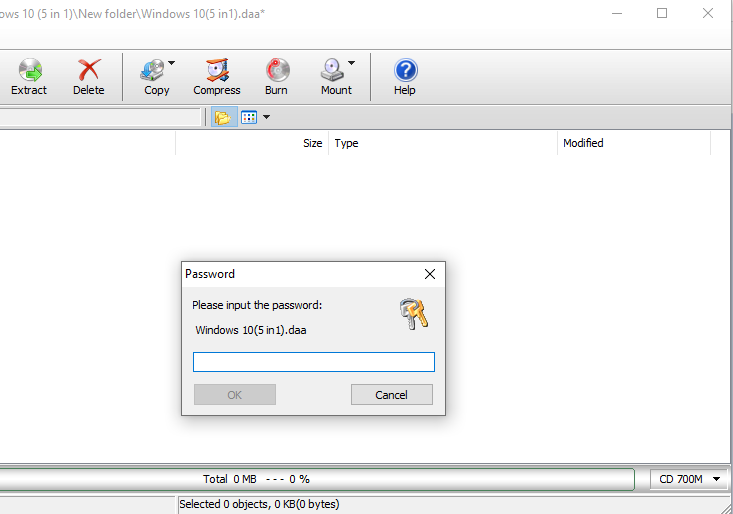Viewport: 733px width, 514px height.
Task: Click the Size column header
Action: (x=252, y=143)
